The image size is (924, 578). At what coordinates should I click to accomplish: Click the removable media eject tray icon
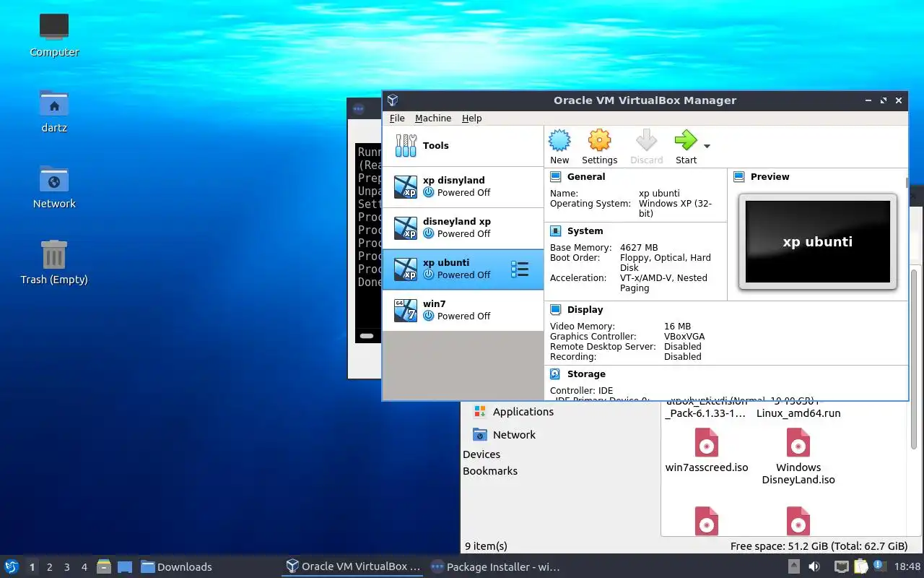coord(793,566)
